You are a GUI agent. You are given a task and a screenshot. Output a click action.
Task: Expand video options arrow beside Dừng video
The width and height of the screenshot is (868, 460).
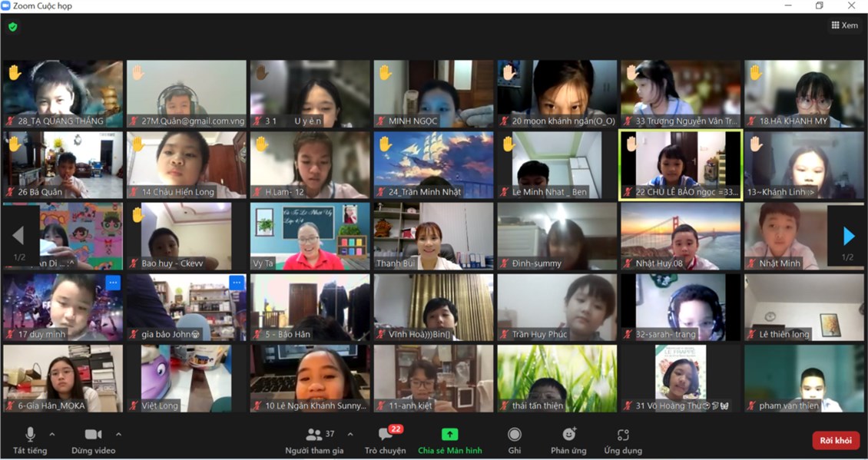tap(118, 434)
